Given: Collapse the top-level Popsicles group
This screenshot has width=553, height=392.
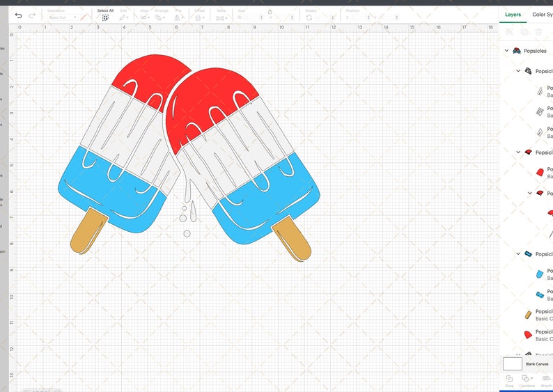Looking at the screenshot, I should click(x=506, y=51).
